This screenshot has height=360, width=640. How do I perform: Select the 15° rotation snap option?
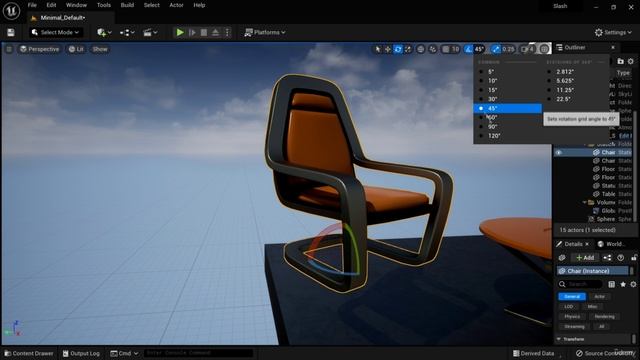click(x=508, y=90)
